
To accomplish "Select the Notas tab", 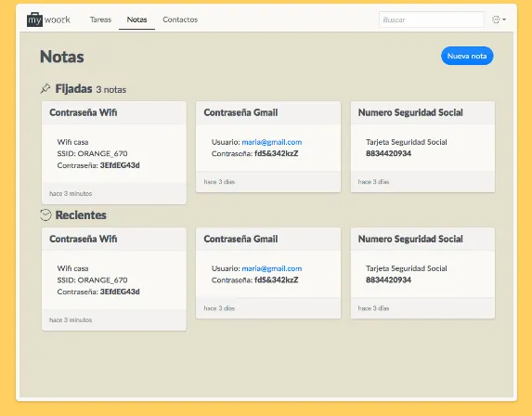I will (136, 19).
